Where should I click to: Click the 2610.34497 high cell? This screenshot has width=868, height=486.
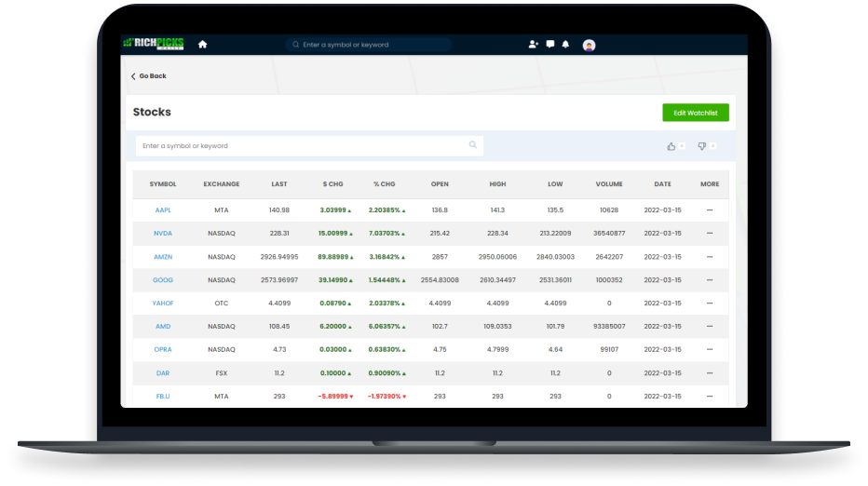(497, 280)
